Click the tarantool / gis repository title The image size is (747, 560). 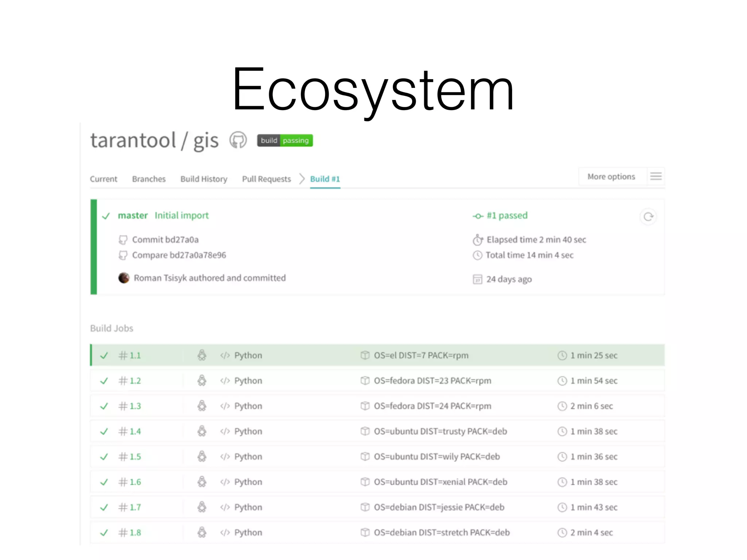click(154, 141)
